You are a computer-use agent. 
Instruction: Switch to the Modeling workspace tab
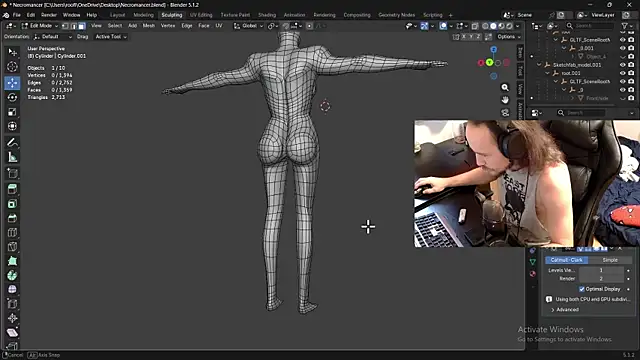[x=143, y=15]
